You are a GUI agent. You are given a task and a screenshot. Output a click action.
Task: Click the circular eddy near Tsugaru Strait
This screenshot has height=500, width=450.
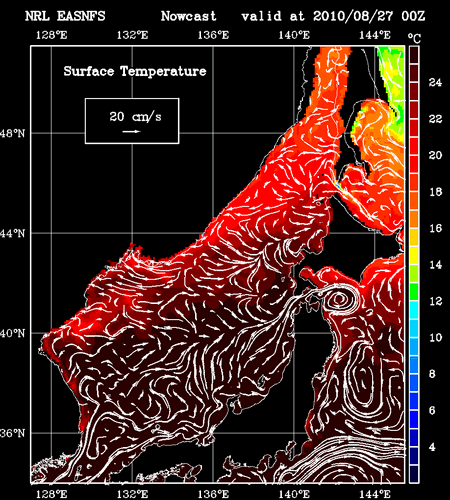(339, 299)
